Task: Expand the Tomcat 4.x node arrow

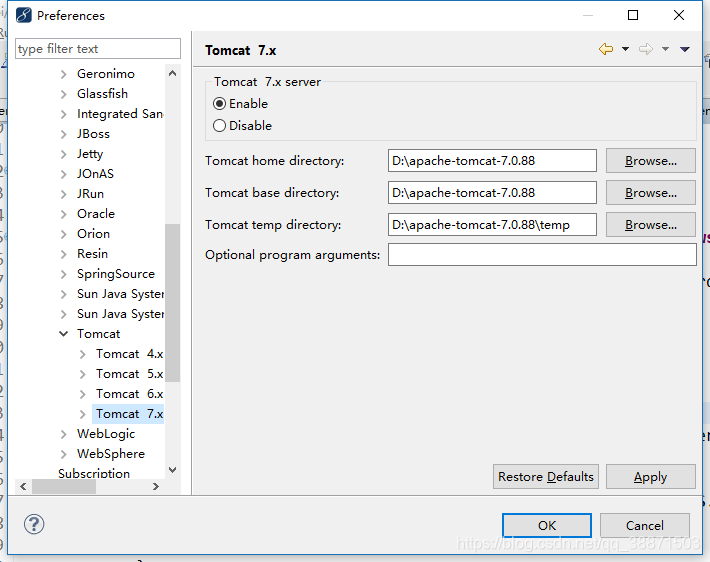Action: coord(82,354)
